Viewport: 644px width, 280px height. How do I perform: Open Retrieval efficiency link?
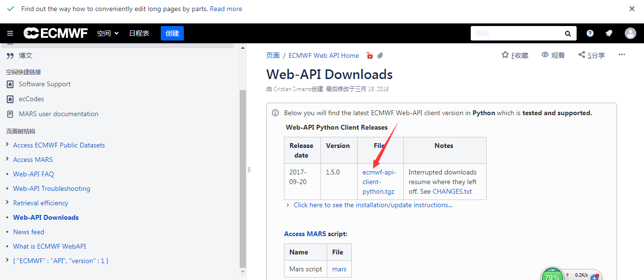40,203
